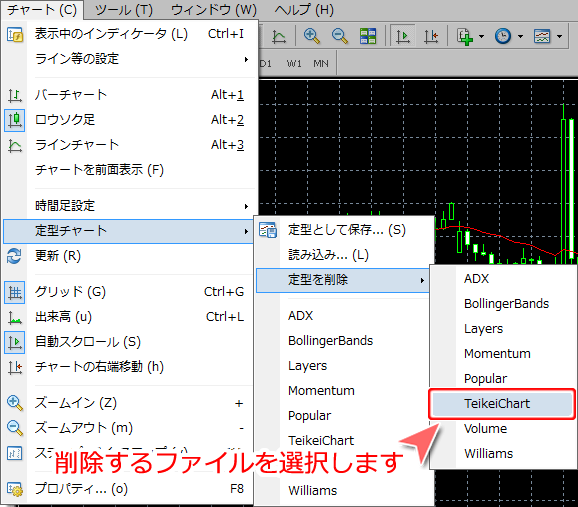Open add indicator dropdown arrow
The image size is (578, 507).
tap(481, 36)
